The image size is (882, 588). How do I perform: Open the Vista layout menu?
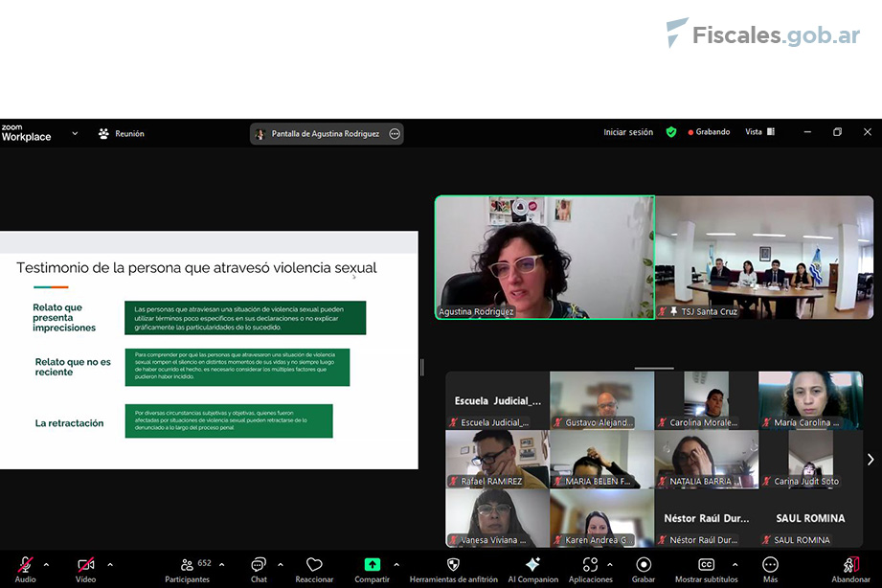(758, 132)
